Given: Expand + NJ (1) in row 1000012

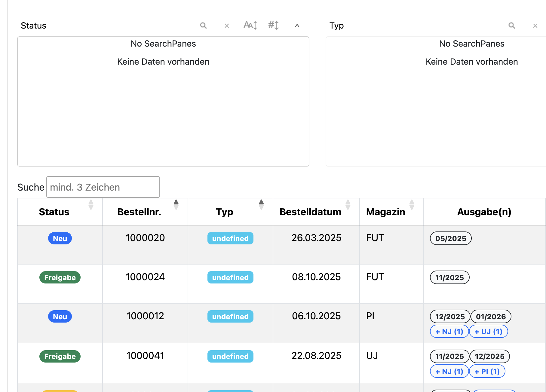Looking at the screenshot, I should [x=449, y=331].
